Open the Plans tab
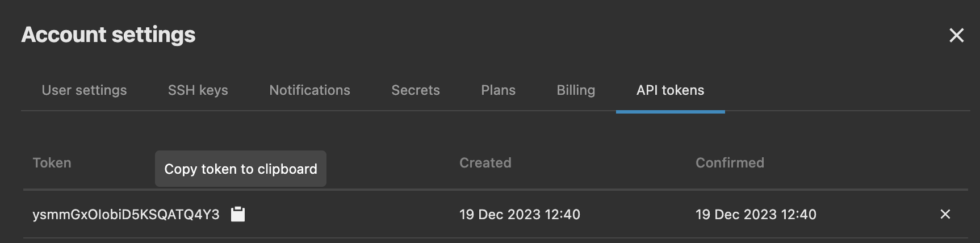 click(498, 90)
